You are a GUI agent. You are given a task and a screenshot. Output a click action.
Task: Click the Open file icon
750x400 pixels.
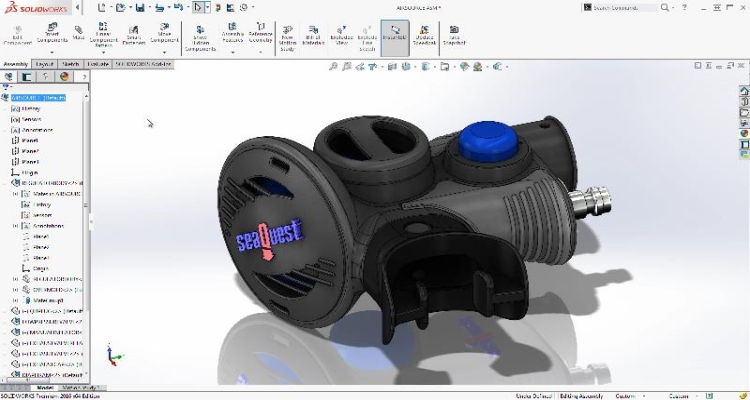point(120,7)
